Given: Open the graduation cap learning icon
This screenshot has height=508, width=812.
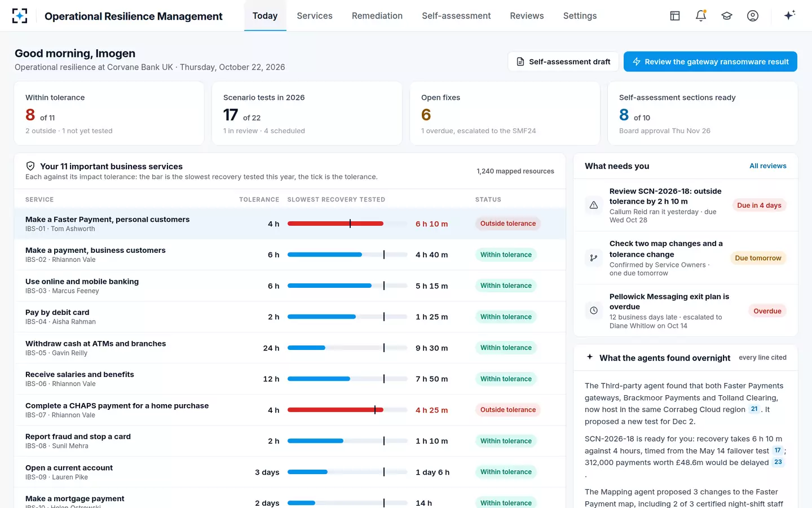Looking at the screenshot, I should point(727,16).
